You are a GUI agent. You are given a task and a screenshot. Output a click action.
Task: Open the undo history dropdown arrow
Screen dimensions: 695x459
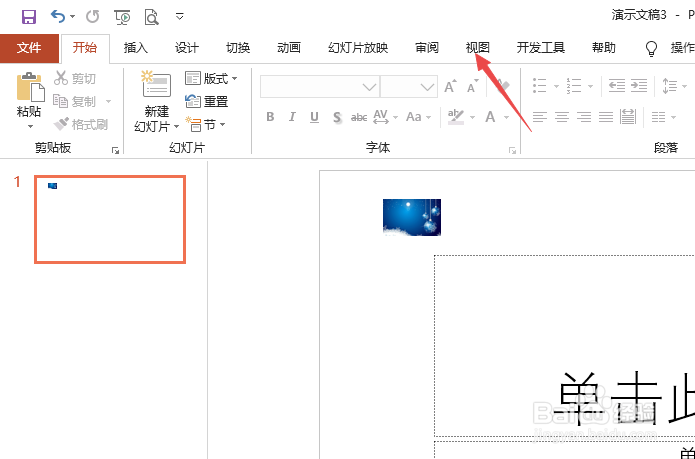click(73, 17)
